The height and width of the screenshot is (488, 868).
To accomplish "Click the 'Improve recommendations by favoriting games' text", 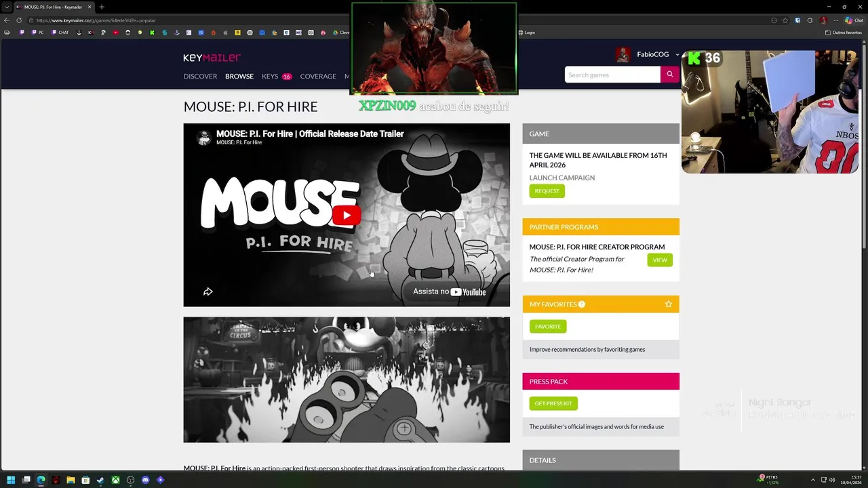I will click(587, 349).
